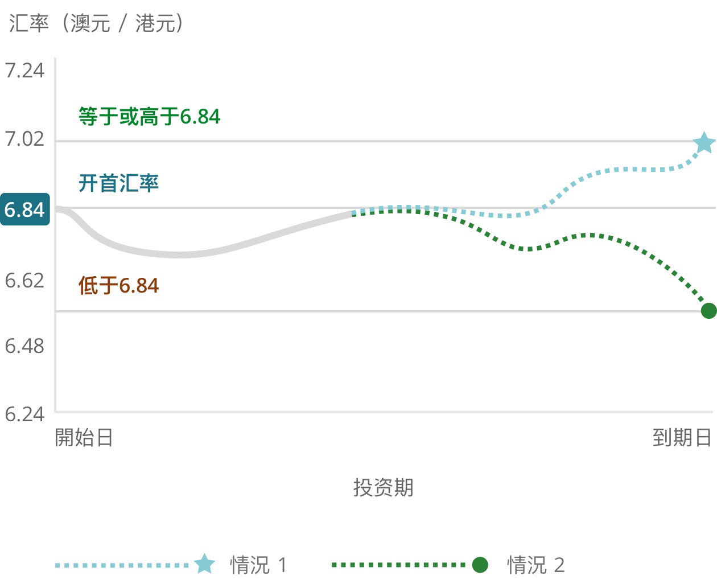Click the 開始日 x-axis label
This screenshot has height=588, width=717.
point(84,438)
